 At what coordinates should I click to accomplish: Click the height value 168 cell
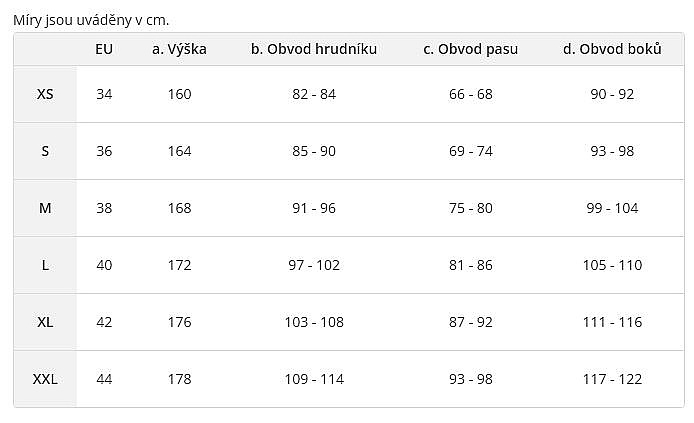coord(179,208)
